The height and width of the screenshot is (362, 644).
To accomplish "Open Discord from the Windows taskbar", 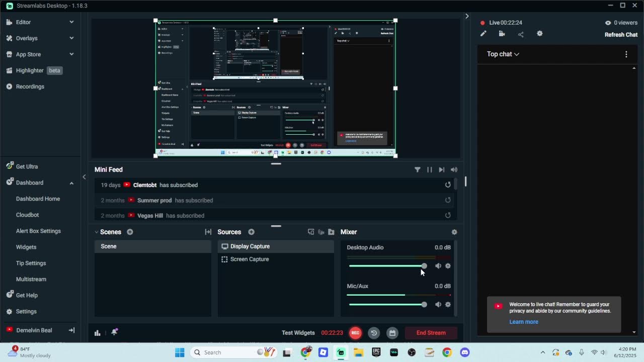I will click(x=465, y=352).
